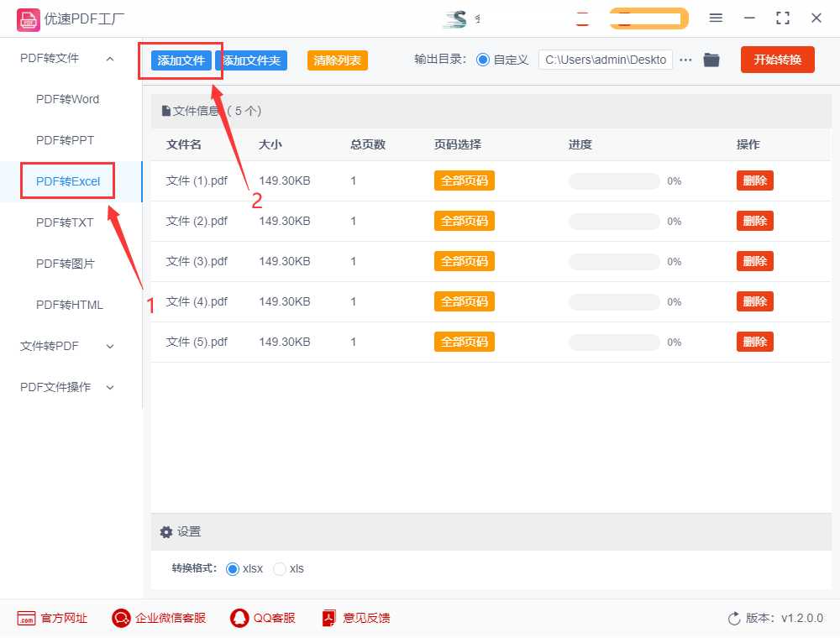Expand the 文件转PDF section
Screen dimensions: 840x638
coord(110,347)
